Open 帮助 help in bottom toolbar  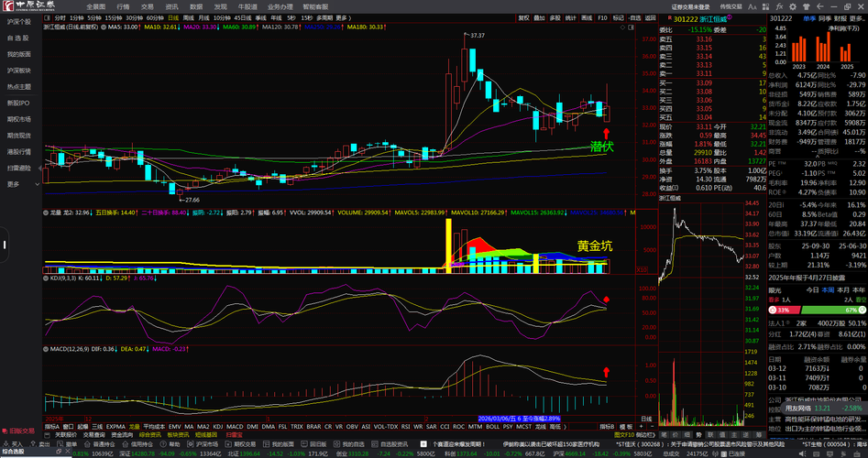pyautogui.click(x=170, y=444)
